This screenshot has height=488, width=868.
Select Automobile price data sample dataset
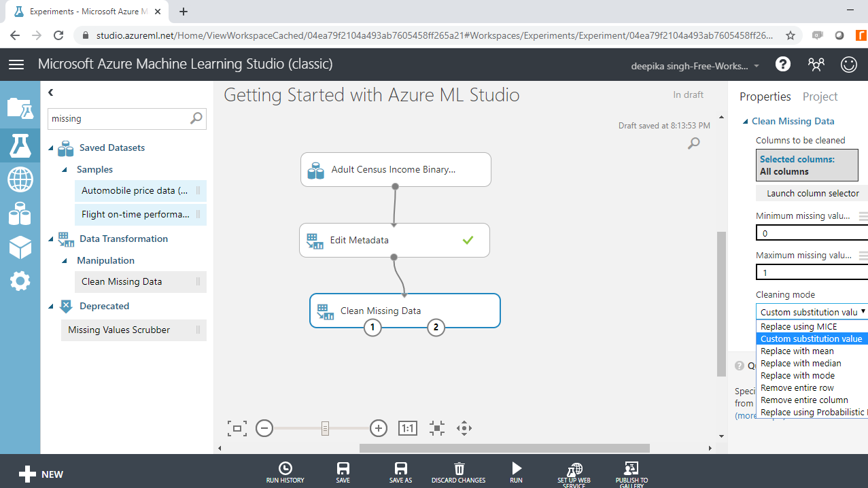[x=141, y=191]
